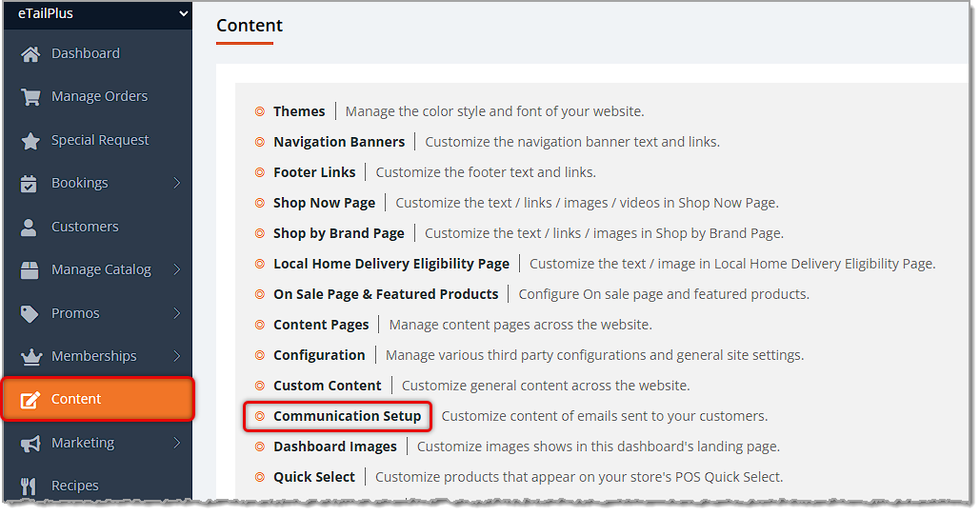The height and width of the screenshot is (516, 980).
Task: Open the eTailPlus store dropdown
Action: point(97,13)
